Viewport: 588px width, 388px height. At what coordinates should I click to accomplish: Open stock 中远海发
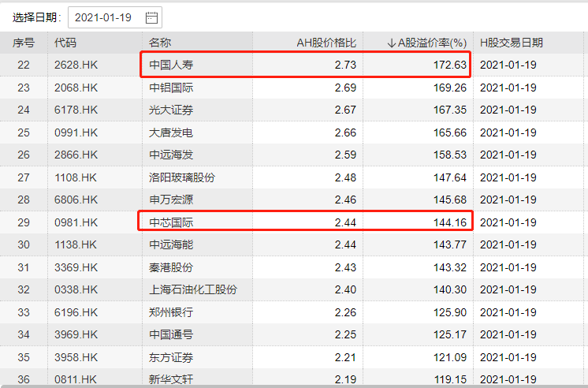pyautogui.click(x=171, y=155)
